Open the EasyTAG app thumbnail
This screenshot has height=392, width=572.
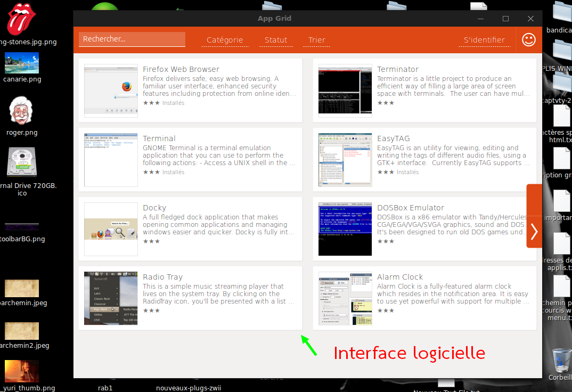345,160
